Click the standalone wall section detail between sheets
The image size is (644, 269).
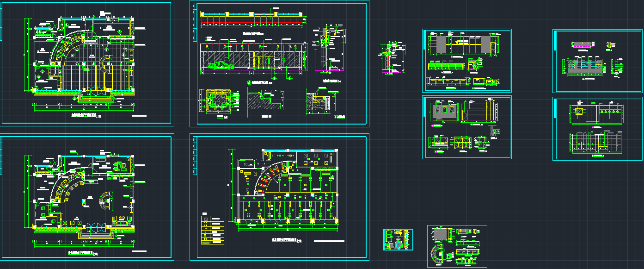tap(392, 59)
